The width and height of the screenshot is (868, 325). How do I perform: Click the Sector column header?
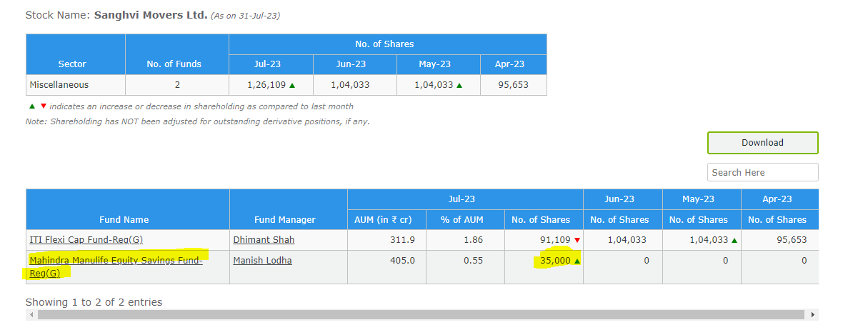click(x=72, y=64)
